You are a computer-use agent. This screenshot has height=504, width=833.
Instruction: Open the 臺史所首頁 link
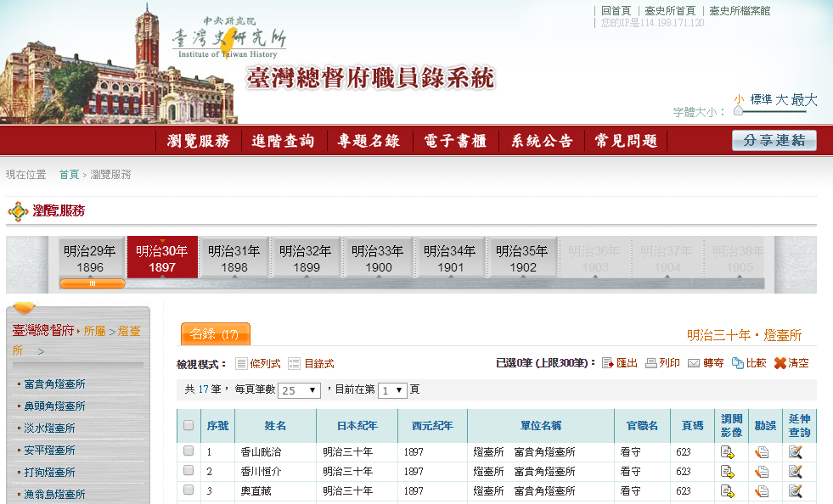(670, 11)
